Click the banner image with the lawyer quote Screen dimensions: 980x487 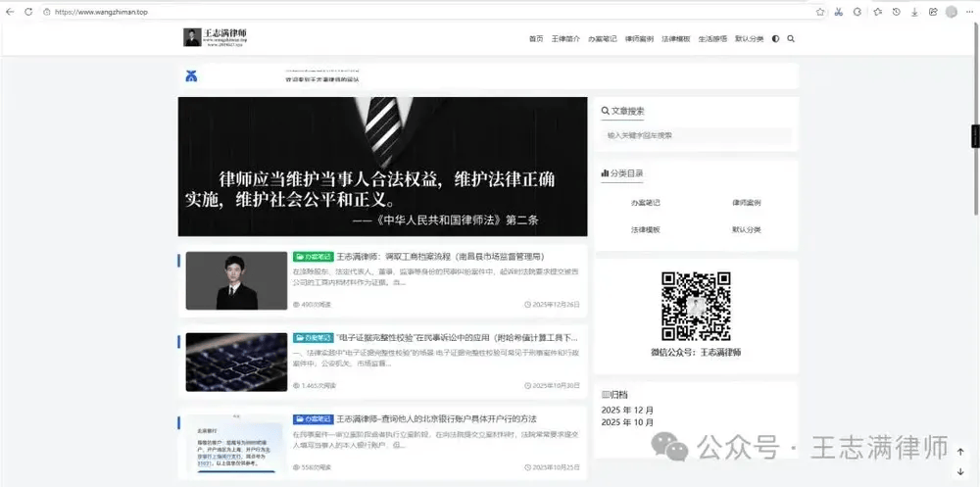point(382,167)
